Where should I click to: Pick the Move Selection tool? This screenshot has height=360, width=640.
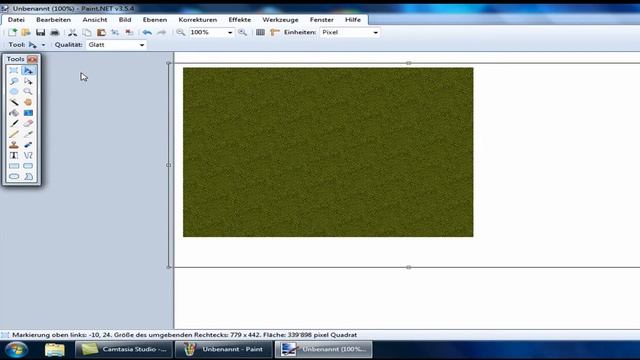coord(28,81)
